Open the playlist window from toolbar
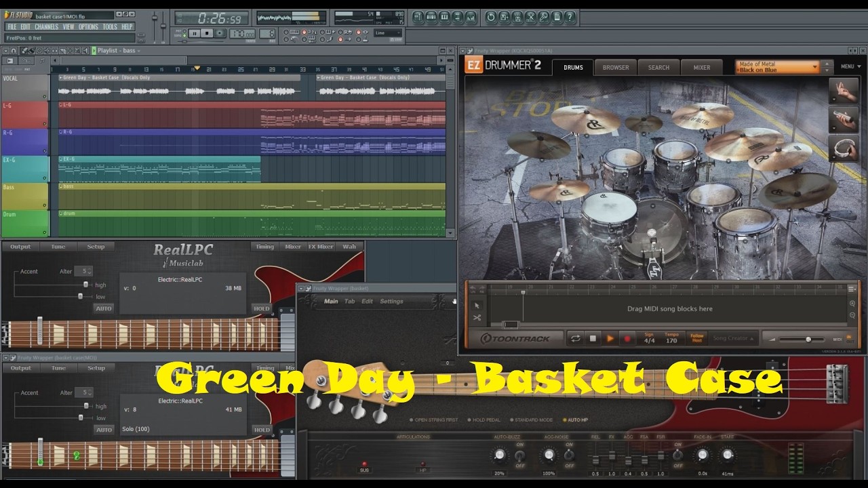Image resolution: width=868 pixels, height=488 pixels. pyautogui.click(x=418, y=17)
